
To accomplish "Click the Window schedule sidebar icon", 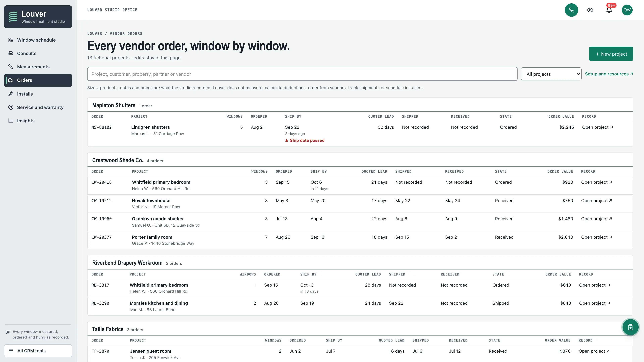I will [11, 40].
